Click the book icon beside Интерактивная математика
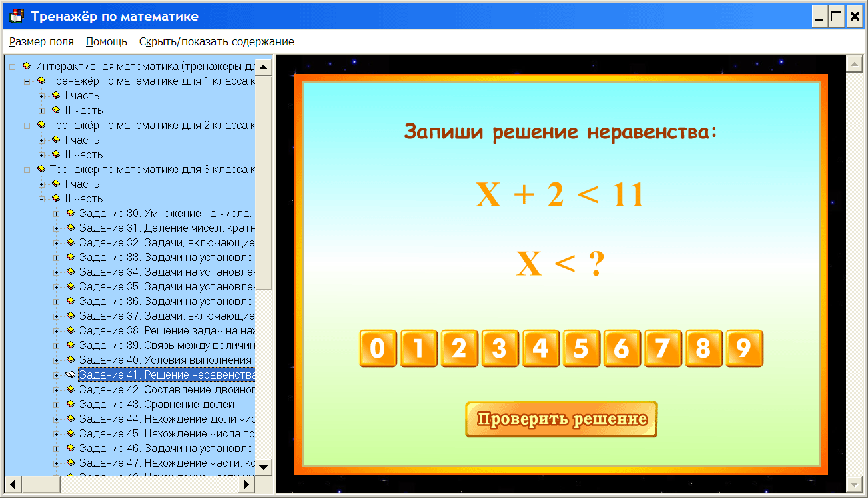868x498 pixels. click(27, 66)
